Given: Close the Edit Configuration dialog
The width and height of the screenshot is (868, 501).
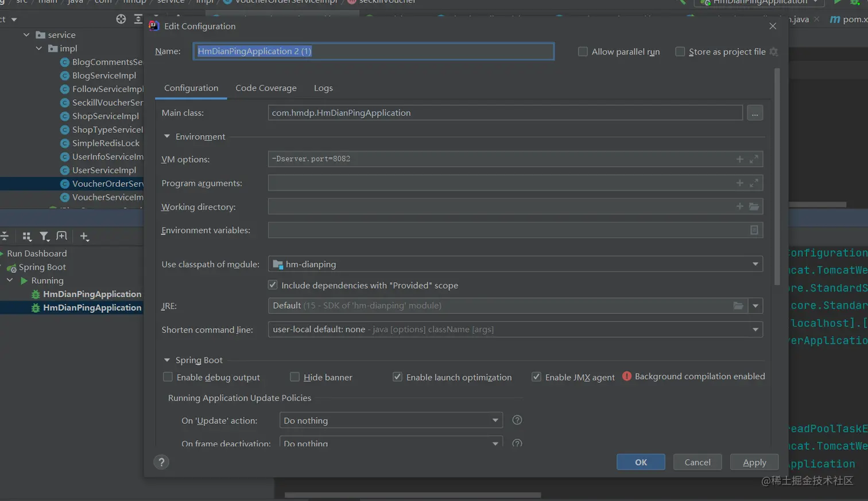Looking at the screenshot, I should pos(773,26).
